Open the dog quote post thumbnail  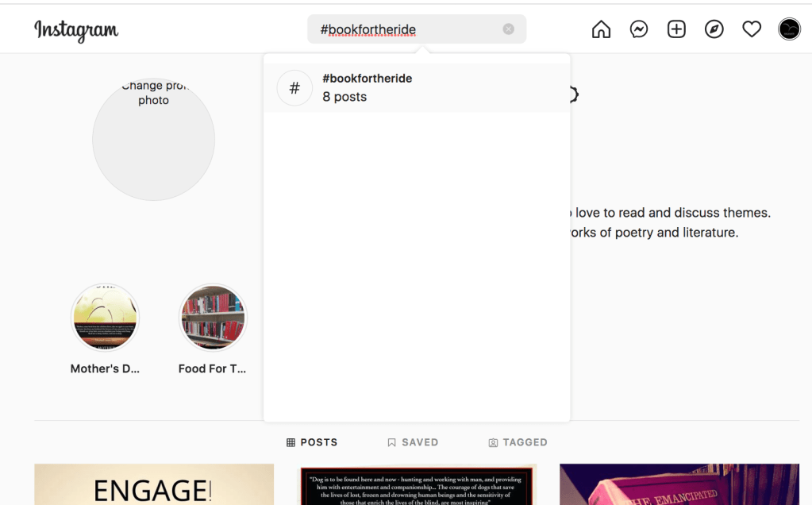tap(417, 485)
